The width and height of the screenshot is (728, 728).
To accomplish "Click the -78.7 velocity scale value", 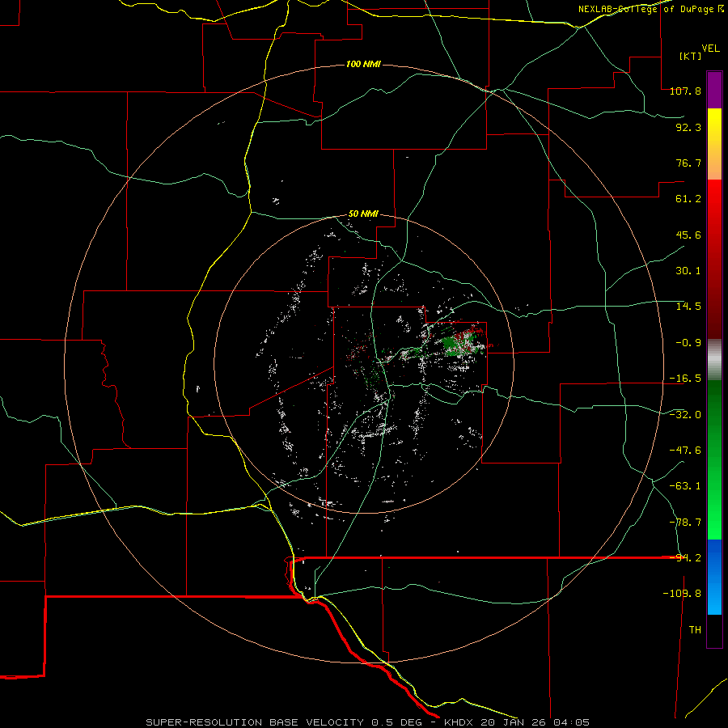I will (685, 523).
